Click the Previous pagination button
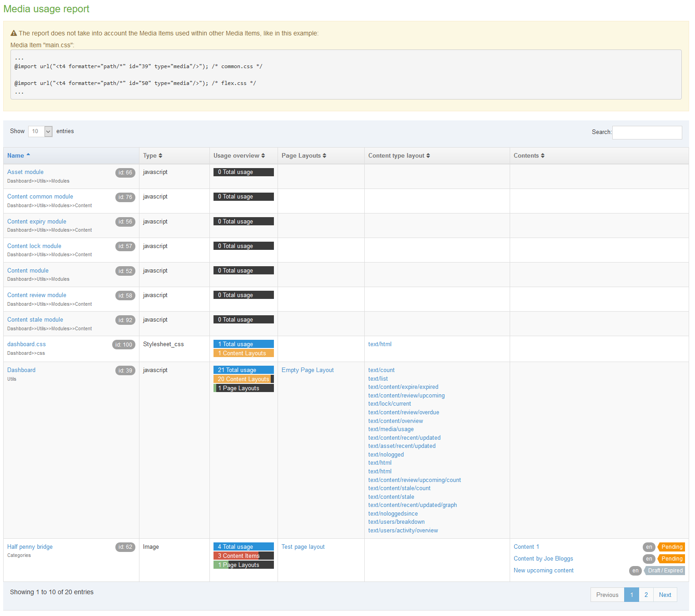This screenshot has height=616, width=695. pyautogui.click(x=607, y=595)
